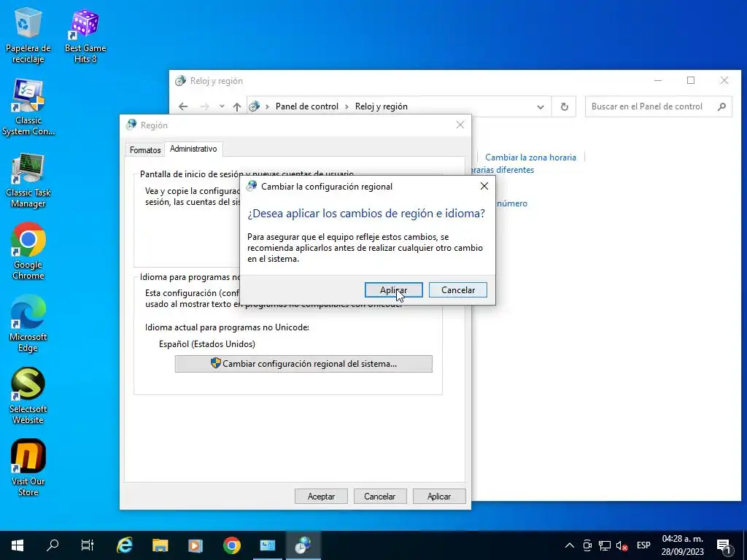Click Aceptar in the Región window

(x=321, y=496)
